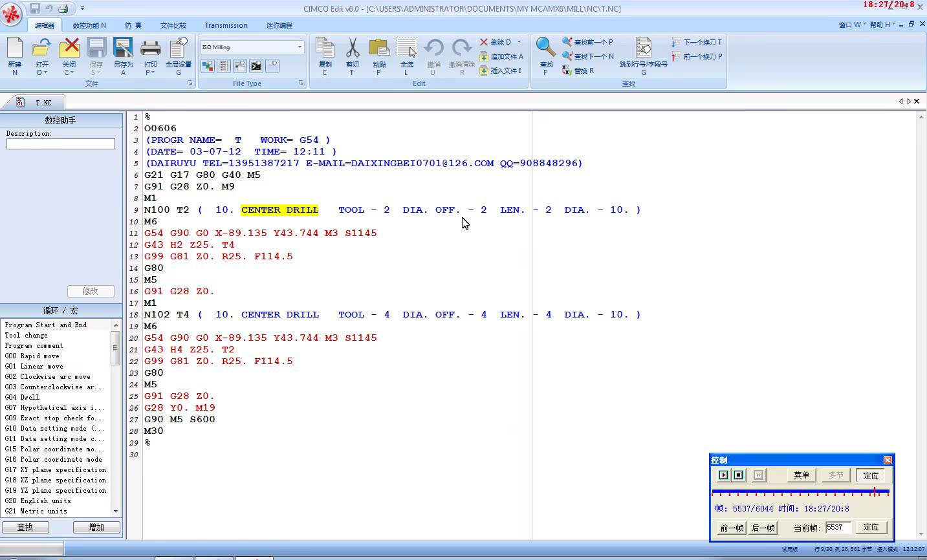The image size is (927, 560).
Task: Click 查找下一个 find next
Action: [x=587, y=56]
